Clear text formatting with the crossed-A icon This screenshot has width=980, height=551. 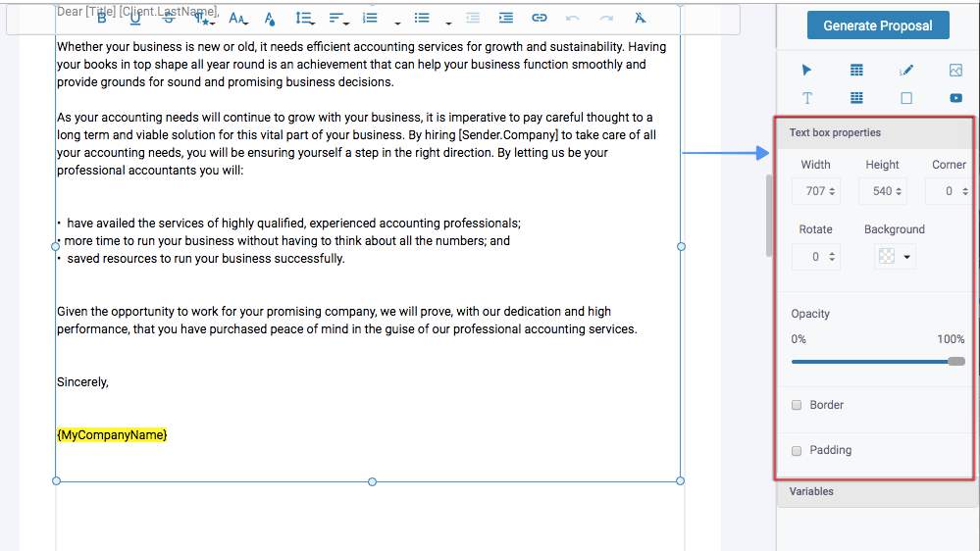click(640, 18)
